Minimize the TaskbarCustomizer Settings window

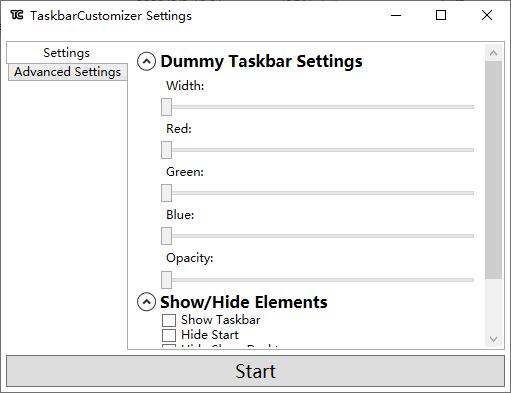396,15
